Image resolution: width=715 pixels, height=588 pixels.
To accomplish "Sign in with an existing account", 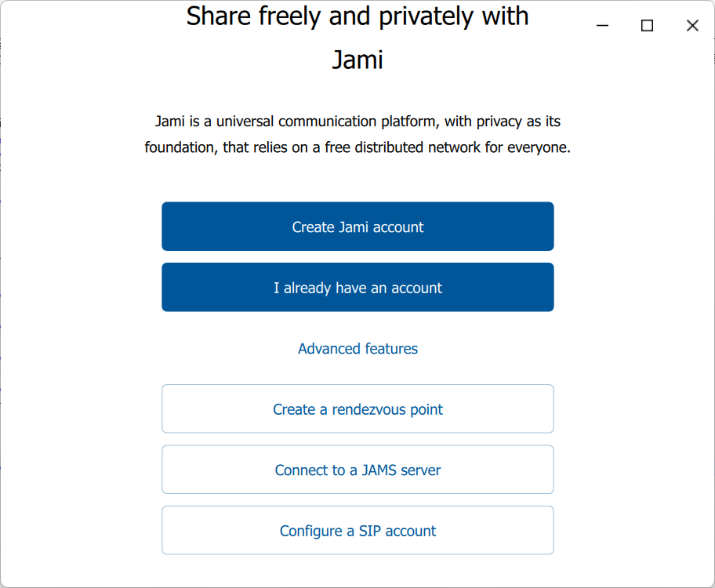I will click(357, 288).
